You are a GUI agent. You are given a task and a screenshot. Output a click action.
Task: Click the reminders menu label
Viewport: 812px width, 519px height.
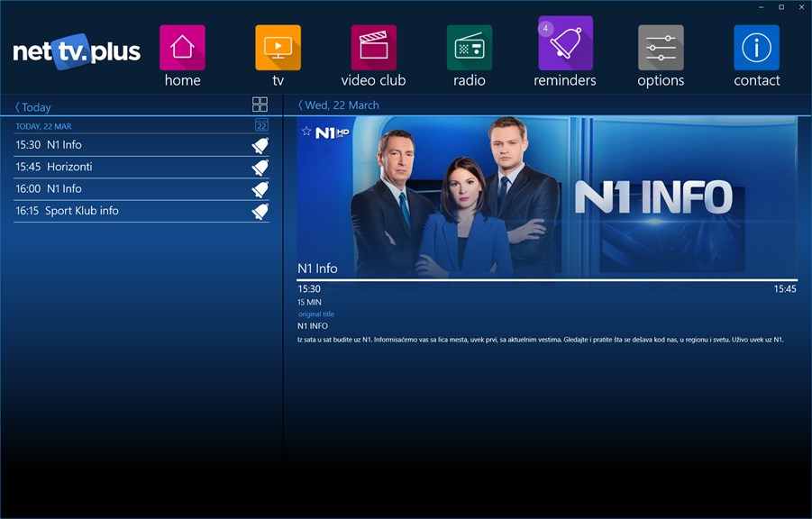tap(565, 80)
